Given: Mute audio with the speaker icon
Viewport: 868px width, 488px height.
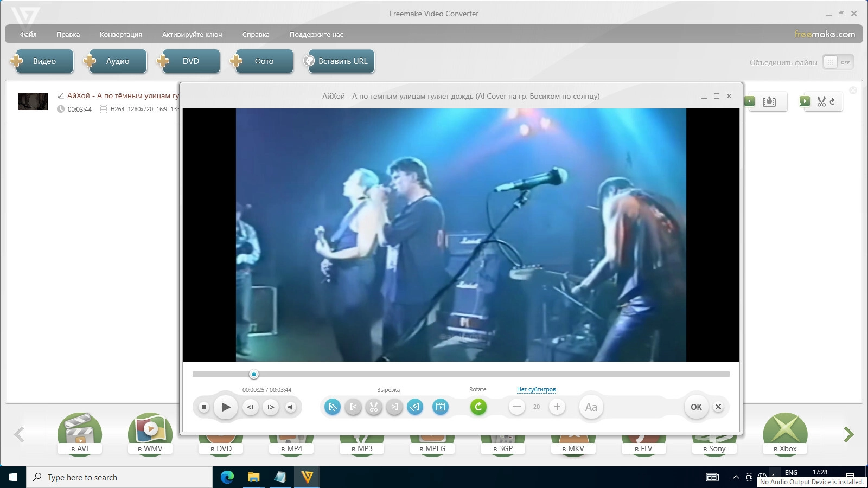Looking at the screenshot, I should click(x=291, y=407).
